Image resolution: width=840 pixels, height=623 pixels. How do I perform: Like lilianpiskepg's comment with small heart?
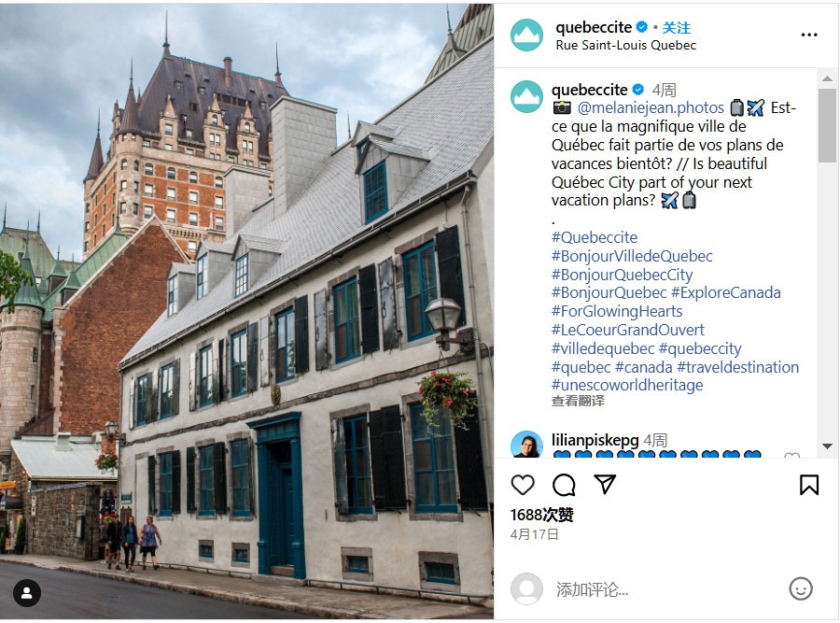point(791,456)
